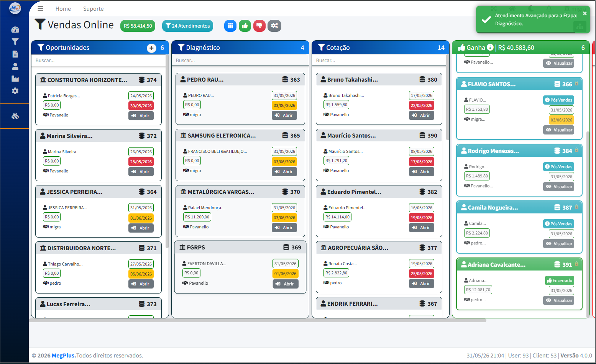Click Abrir on PEDRO RAU card
The height and width of the screenshot is (364, 596).
coord(284,115)
